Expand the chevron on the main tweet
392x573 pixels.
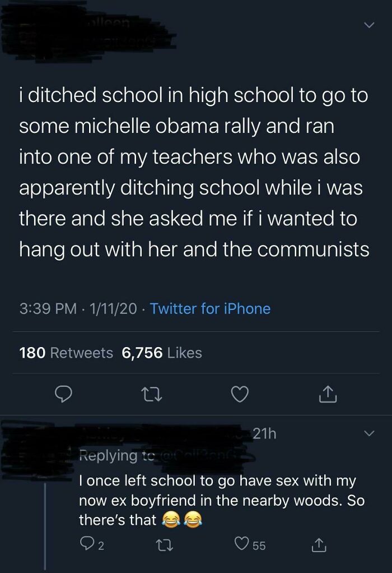click(x=369, y=25)
